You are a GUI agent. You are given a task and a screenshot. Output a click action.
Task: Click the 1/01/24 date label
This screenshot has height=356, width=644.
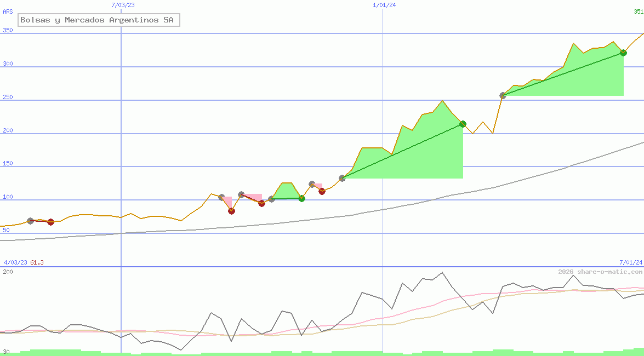[x=384, y=5]
